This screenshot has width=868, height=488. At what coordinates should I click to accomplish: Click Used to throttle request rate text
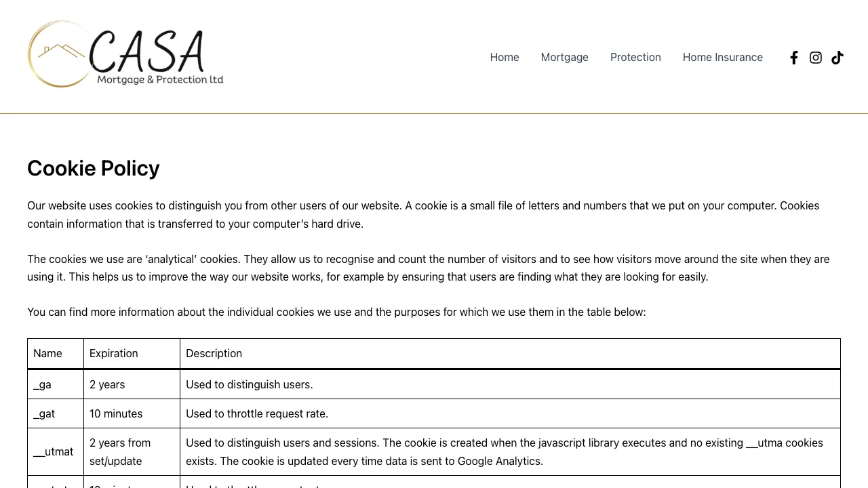click(x=257, y=413)
